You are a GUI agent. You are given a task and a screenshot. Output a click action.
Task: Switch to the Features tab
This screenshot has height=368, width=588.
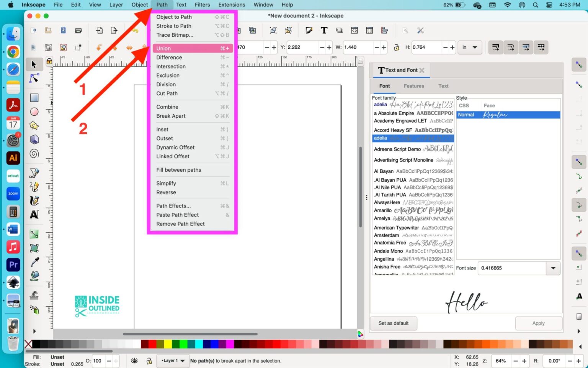click(414, 86)
